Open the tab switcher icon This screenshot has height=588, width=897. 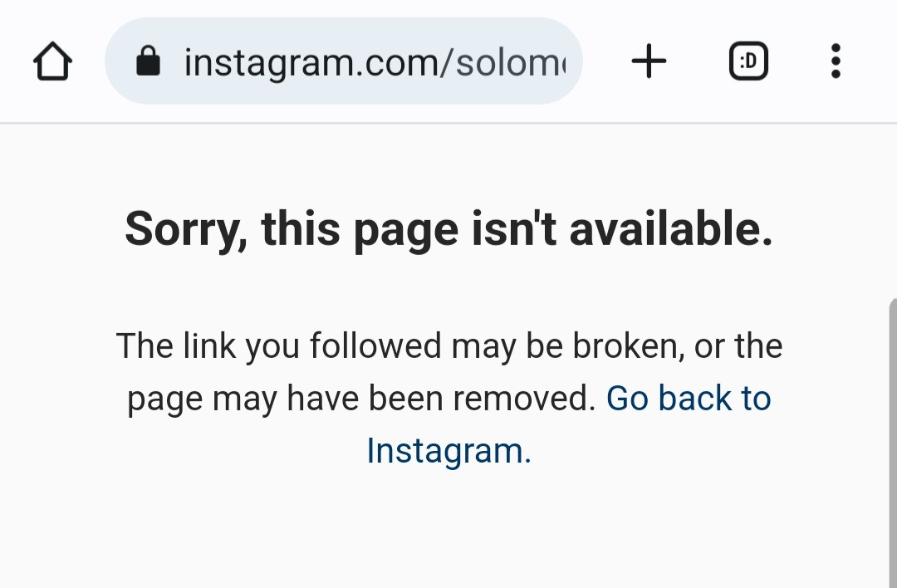pyautogui.click(x=748, y=61)
